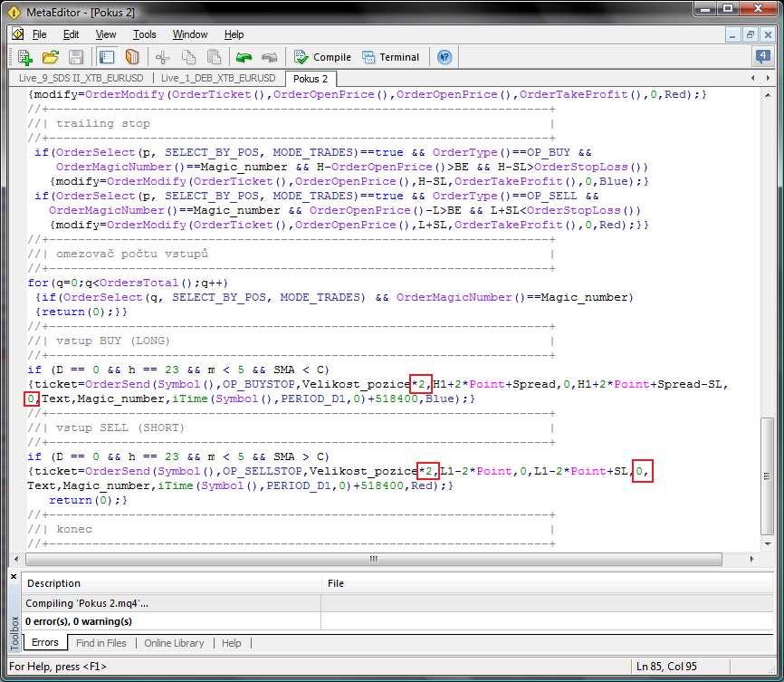Click vertical scrollbar down arrow
784x682 pixels.
(x=768, y=544)
